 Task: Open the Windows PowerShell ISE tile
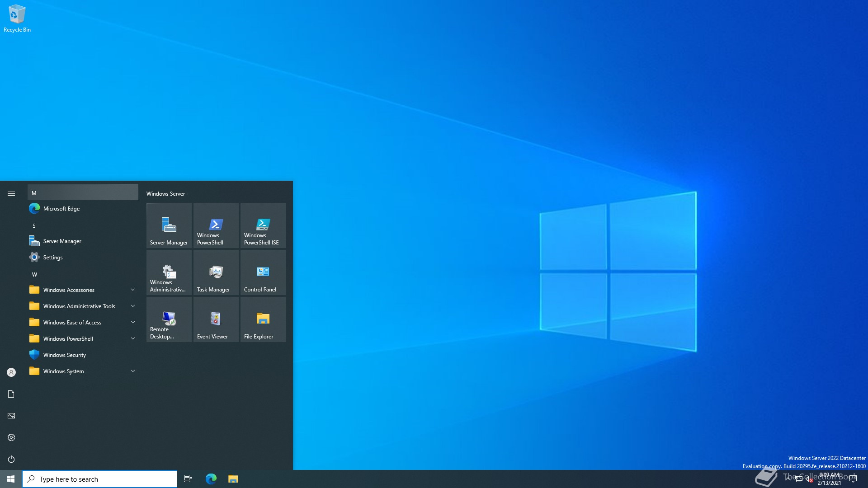[x=263, y=225]
